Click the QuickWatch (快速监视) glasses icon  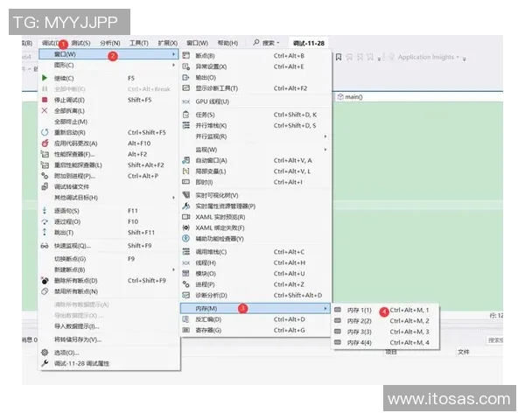click(x=45, y=246)
